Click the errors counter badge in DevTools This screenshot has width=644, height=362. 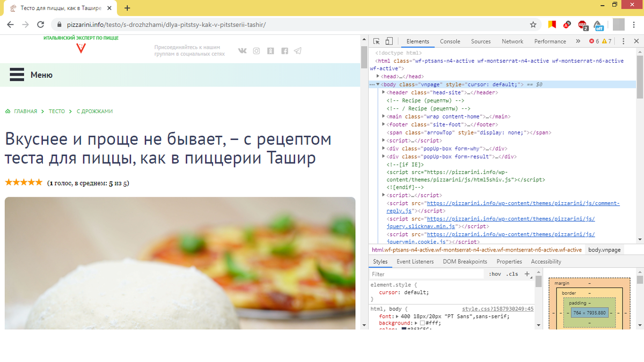(592, 41)
